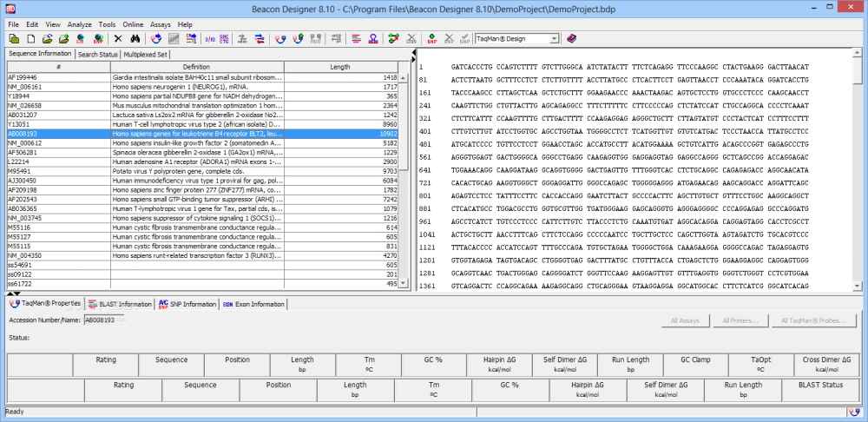This screenshot has height=422, width=868.
Task: Click the Delete X icon in toolbar
Action: 118,39
